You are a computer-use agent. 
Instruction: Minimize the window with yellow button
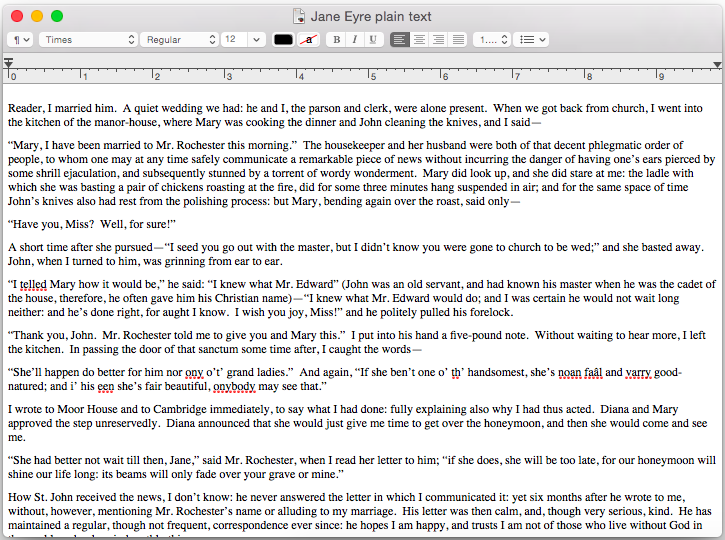coord(37,16)
